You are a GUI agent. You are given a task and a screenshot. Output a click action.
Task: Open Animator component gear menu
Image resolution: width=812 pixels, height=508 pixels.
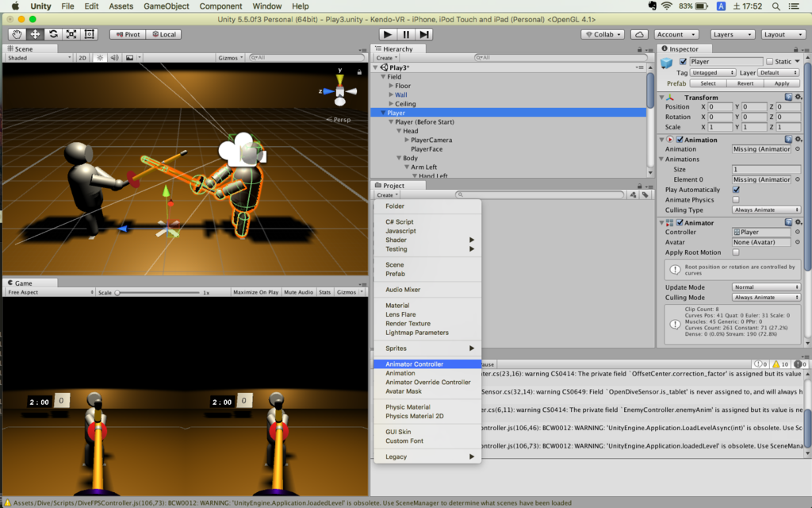799,222
